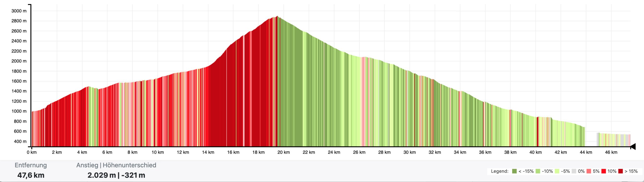Click the black arrow at x-axis end

(633, 147)
